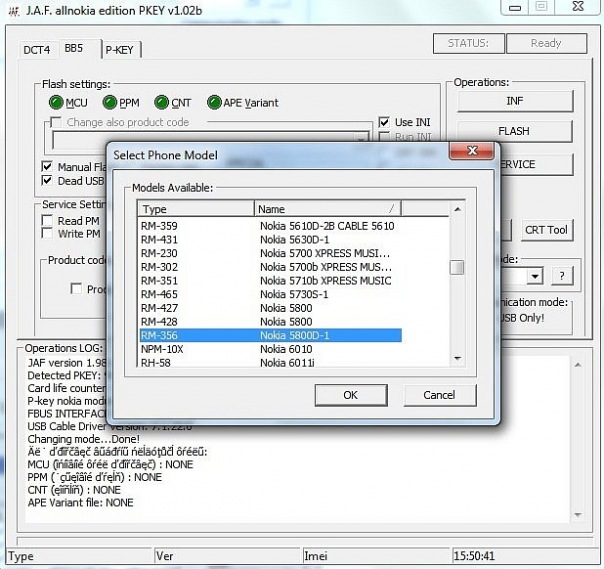This screenshot has width=604, height=569.
Task: Minimize the J.A.F. window
Action: (x=515, y=7)
